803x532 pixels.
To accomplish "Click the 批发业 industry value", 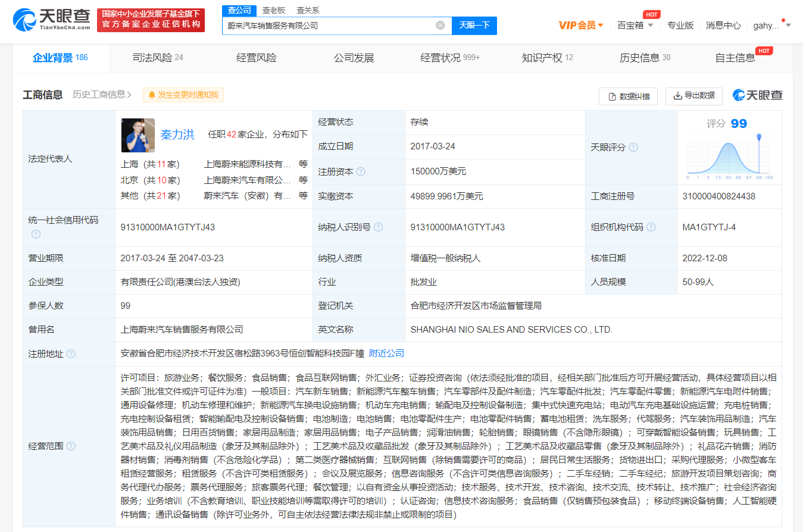I will [x=424, y=282].
